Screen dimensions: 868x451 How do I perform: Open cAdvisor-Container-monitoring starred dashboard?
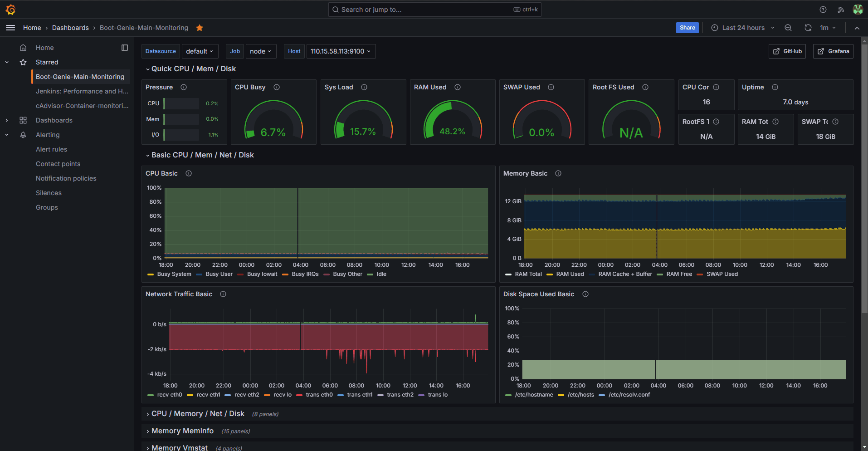(82, 106)
